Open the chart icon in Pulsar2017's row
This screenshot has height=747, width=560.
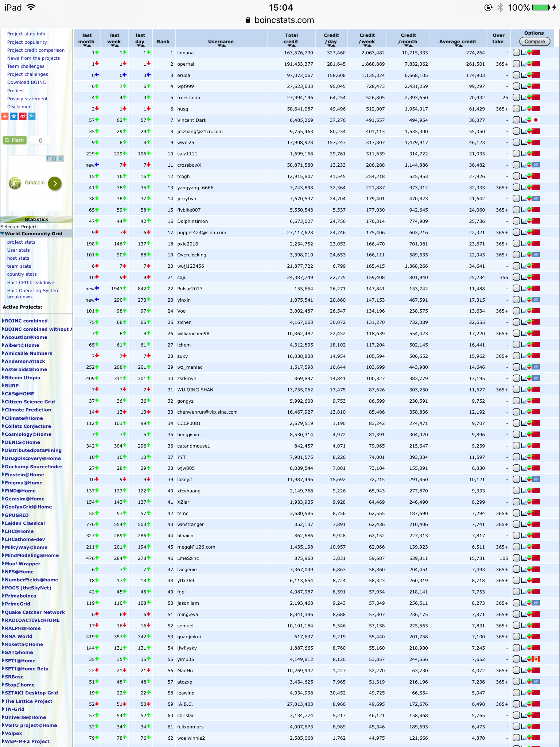coord(524,289)
